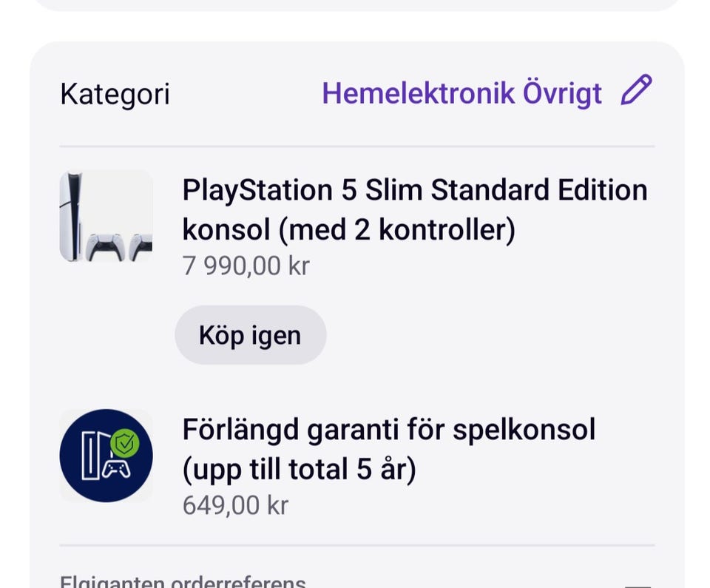Click the 7 990,00 kr price
Screen dimensions: 710x588
click(x=246, y=266)
